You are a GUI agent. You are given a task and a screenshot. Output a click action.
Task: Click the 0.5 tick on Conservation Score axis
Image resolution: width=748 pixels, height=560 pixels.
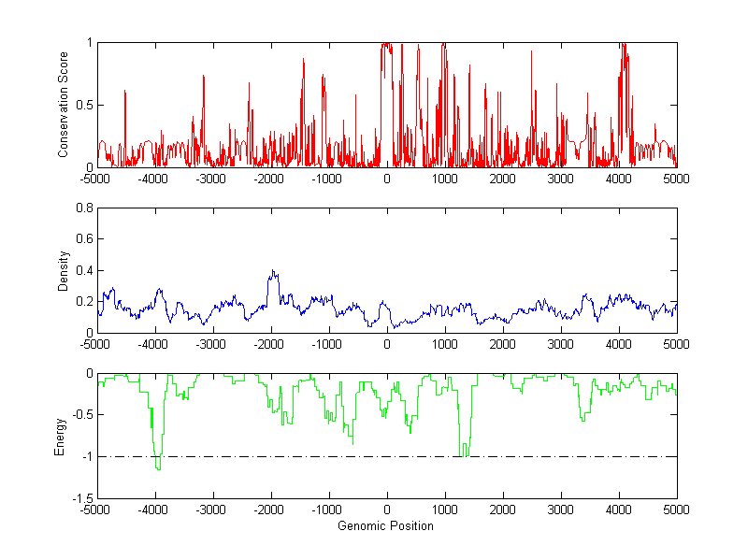coord(83,105)
